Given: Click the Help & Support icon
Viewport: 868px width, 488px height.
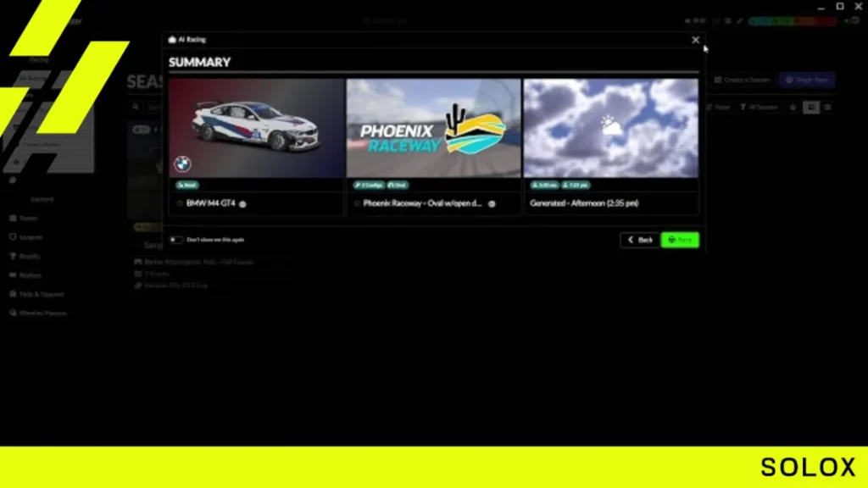Looking at the screenshot, I should 13,294.
